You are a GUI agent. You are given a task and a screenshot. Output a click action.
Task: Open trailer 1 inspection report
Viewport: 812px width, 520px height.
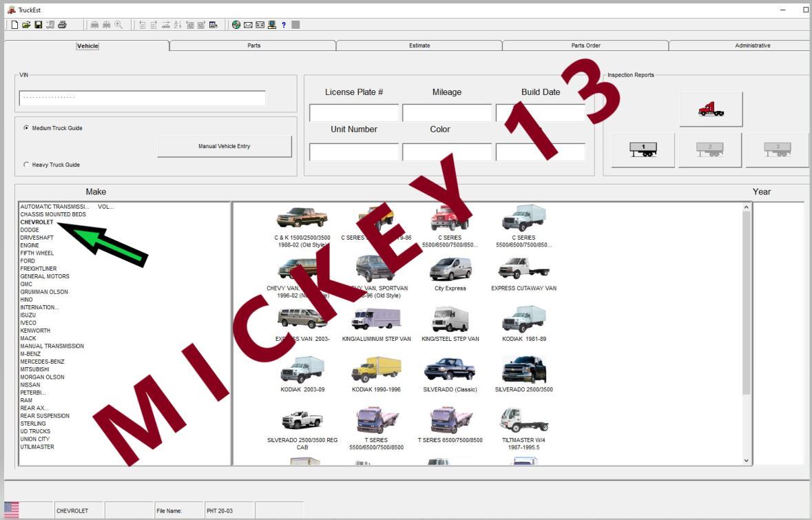tap(643, 150)
